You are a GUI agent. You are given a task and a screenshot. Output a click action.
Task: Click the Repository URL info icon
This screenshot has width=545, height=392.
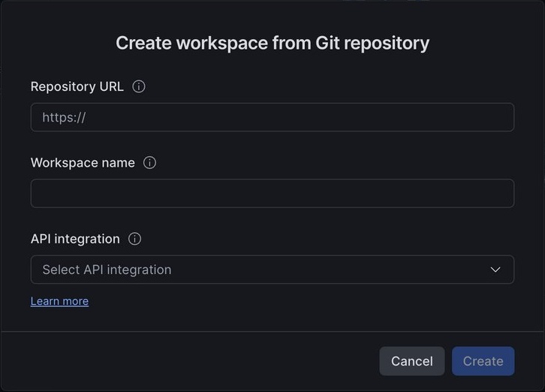tap(139, 86)
